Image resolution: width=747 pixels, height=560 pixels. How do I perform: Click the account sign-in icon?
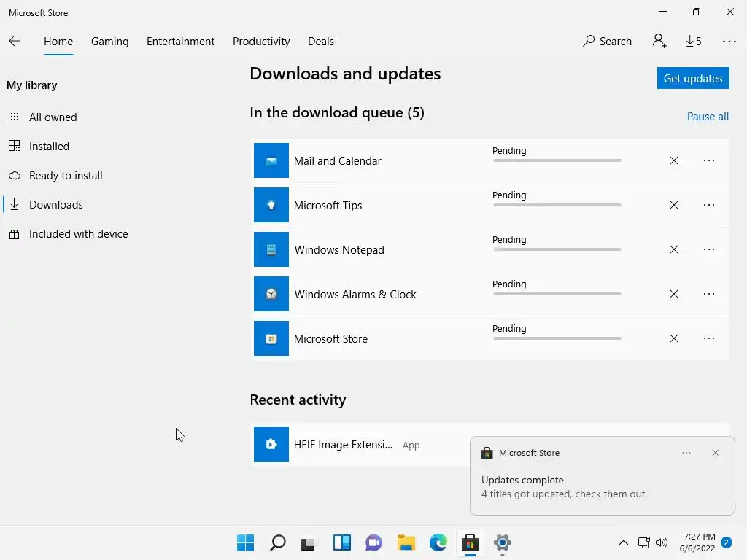click(x=659, y=41)
